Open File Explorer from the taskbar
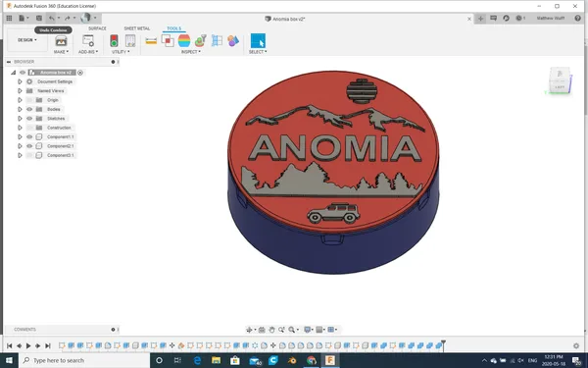The image size is (588, 368). 216,360
